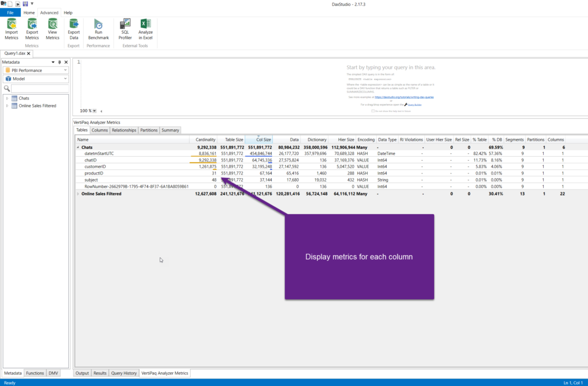Click the Query Builder wrench icon
This screenshot has width=588, height=386.
(406, 105)
